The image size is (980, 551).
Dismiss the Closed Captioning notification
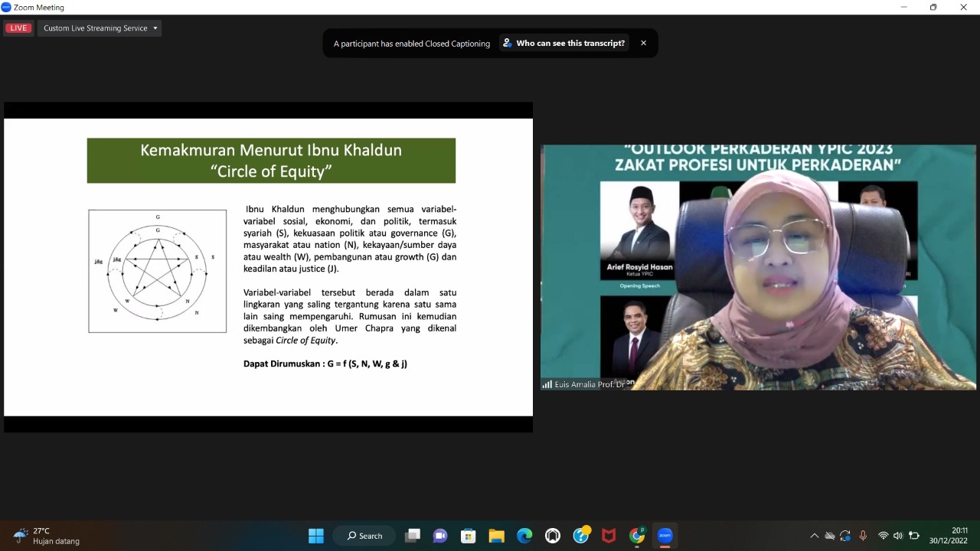(643, 44)
